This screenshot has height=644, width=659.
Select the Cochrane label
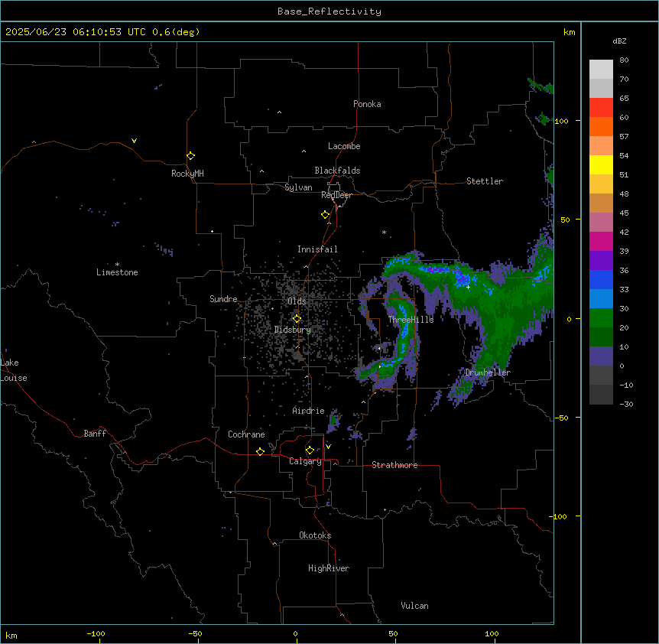click(246, 434)
